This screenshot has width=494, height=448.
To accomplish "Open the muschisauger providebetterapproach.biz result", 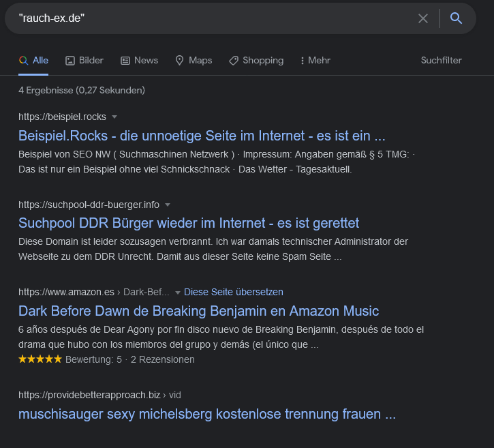I will click(x=207, y=414).
